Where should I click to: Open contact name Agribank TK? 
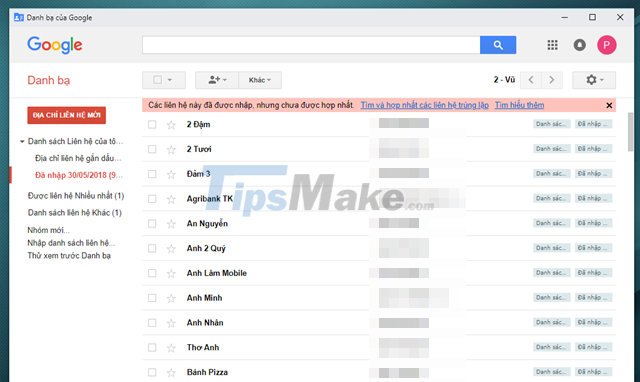click(210, 199)
